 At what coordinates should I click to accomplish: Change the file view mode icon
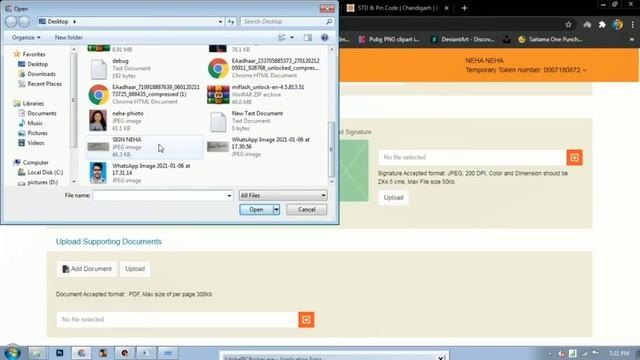pyautogui.click(x=282, y=38)
